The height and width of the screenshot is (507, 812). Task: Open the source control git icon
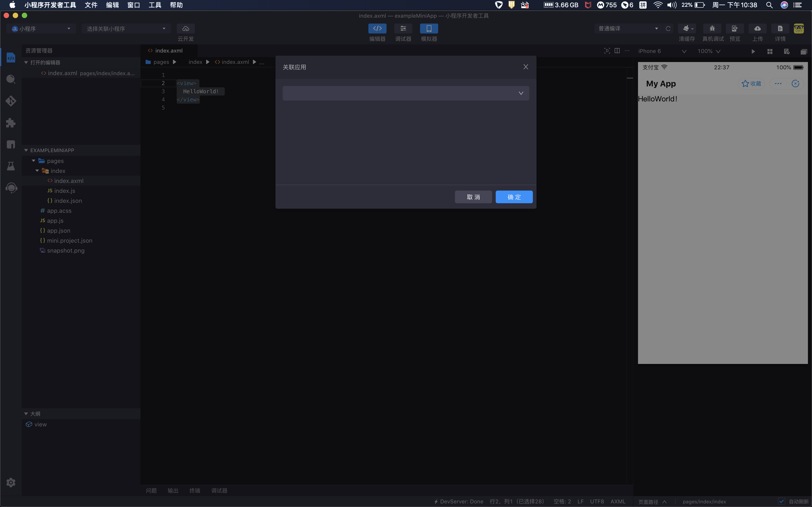point(11,101)
